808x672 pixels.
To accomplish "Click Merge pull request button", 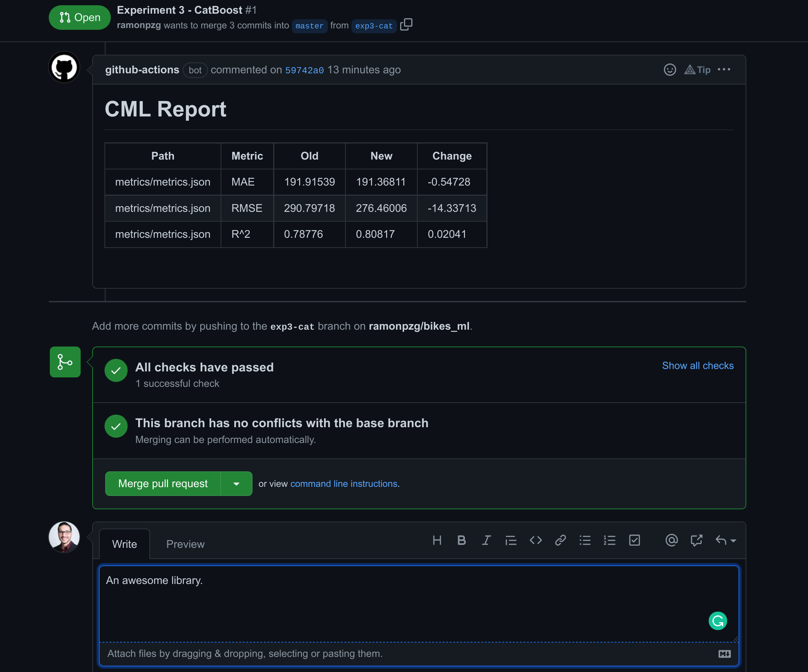I will point(163,483).
